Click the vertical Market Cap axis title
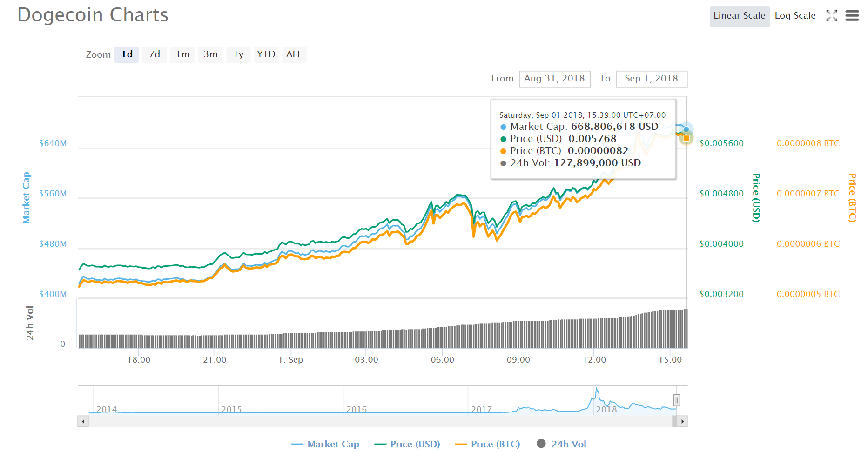Screen dimensions: 868x452 tap(27, 197)
